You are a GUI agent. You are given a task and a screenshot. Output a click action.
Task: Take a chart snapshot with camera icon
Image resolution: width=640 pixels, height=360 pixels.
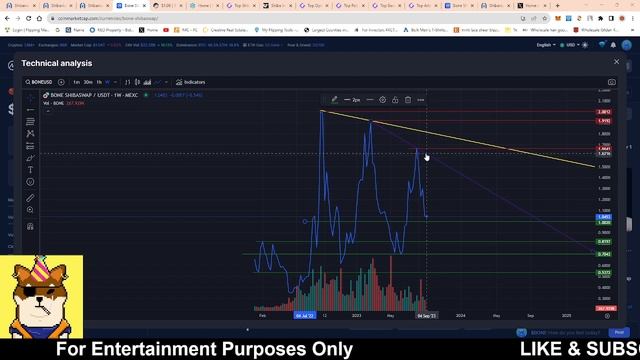[x=611, y=82]
